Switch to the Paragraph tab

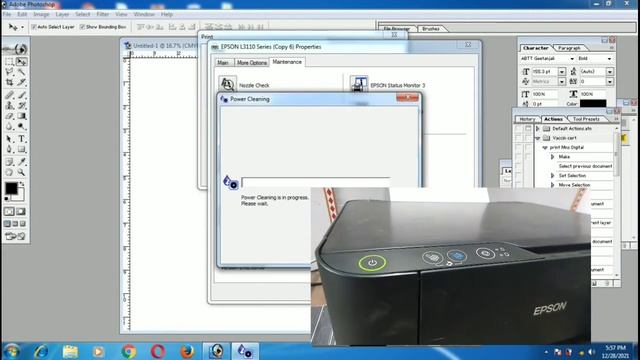[569, 48]
